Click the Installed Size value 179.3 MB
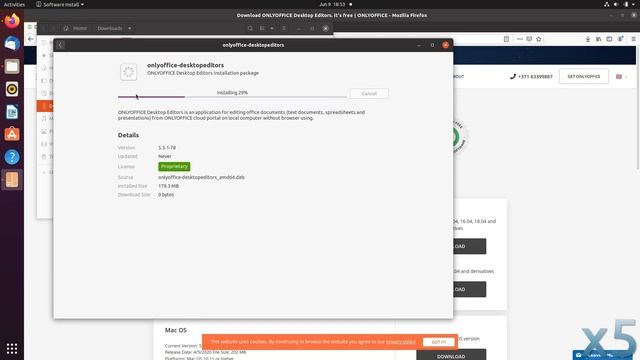The width and height of the screenshot is (640, 360). tap(169, 186)
